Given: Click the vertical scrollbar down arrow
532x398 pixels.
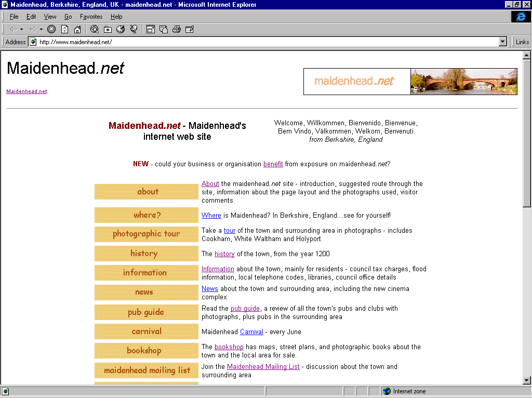Looking at the screenshot, I should point(526,380).
